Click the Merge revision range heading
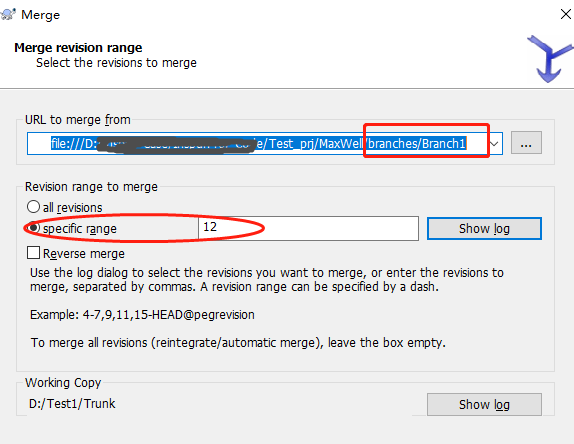The width and height of the screenshot is (574, 444). [x=78, y=48]
